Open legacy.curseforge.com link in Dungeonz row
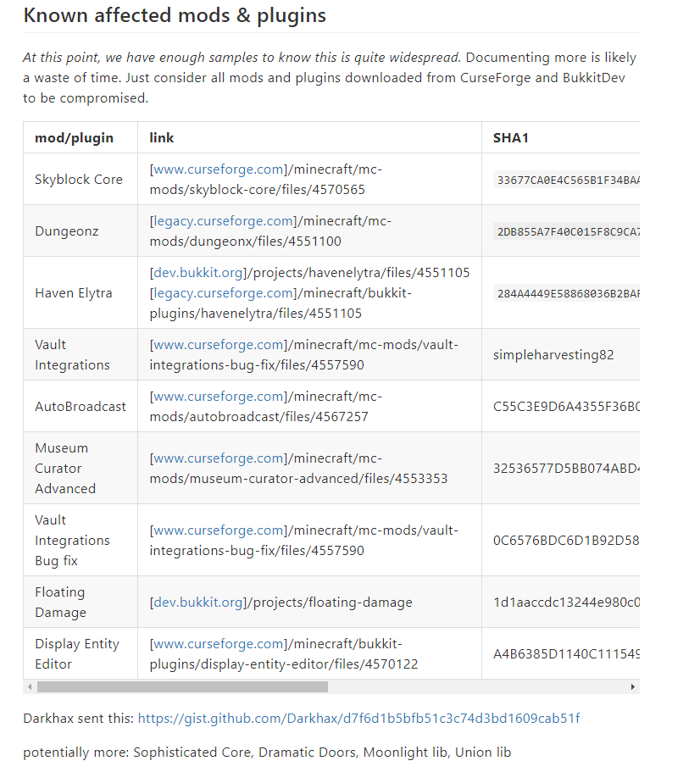Screen dimensions: 700x772 (224, 221)
